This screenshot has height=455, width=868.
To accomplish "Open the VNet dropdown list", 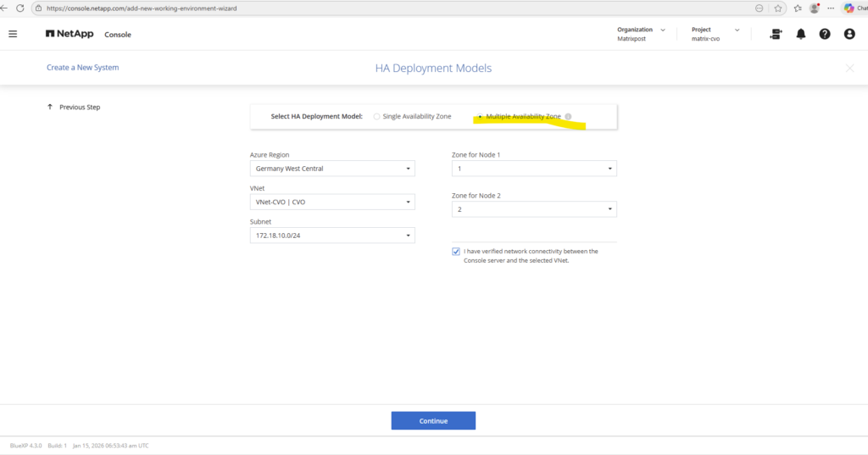I will [x=332, y=203].
